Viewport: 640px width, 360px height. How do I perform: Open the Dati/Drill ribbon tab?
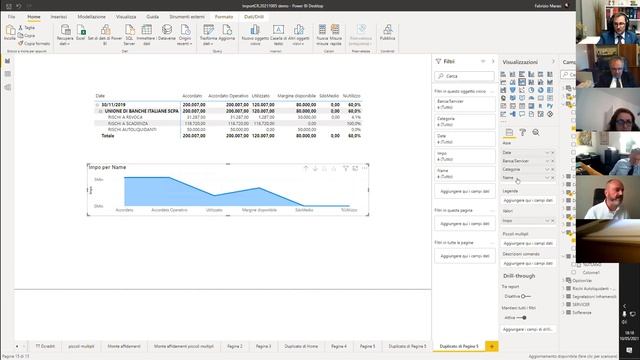(254, 17)
